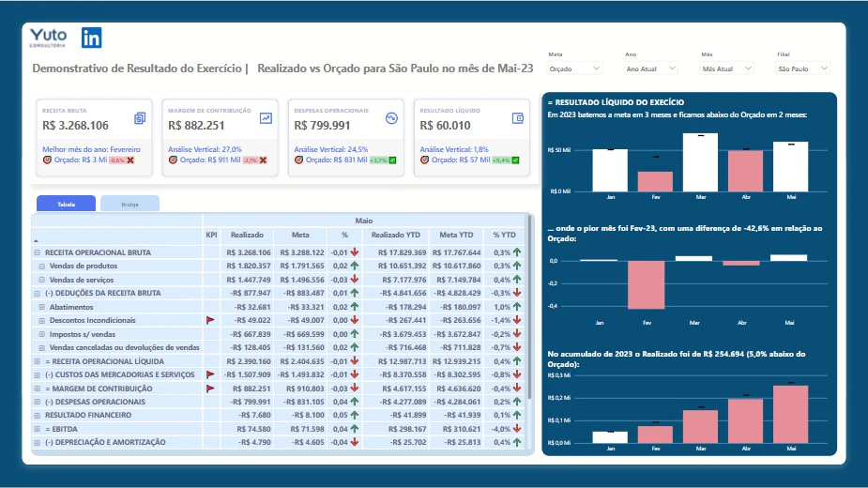Click text 'Melhor mês do ano: Fevereiro'
The height and width of the screenshot is (488, 868).
click(x=91, y=149)
